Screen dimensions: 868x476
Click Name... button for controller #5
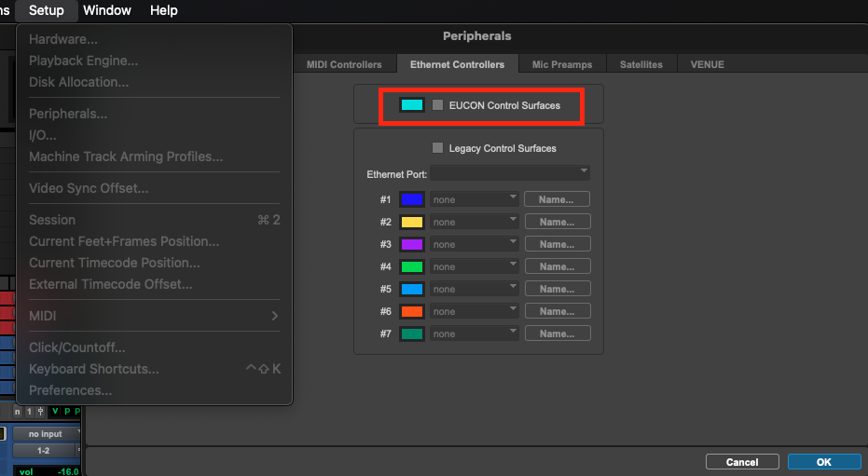coord(557,289)
